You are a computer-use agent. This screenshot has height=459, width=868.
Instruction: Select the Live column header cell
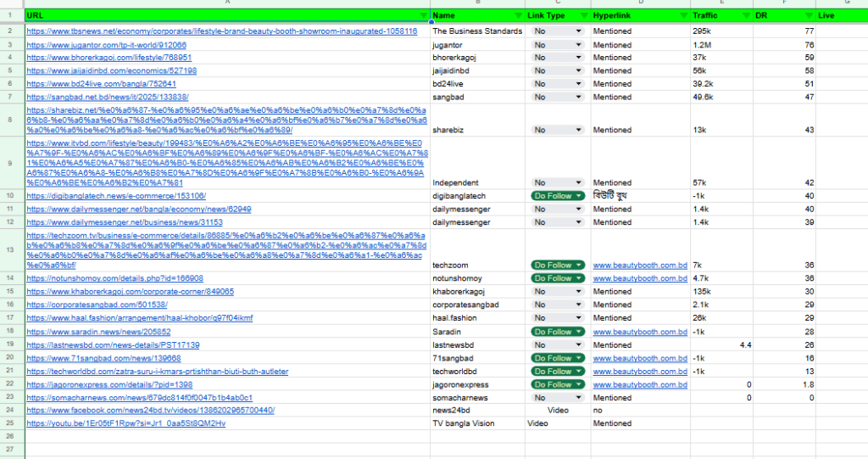point(842,15)
